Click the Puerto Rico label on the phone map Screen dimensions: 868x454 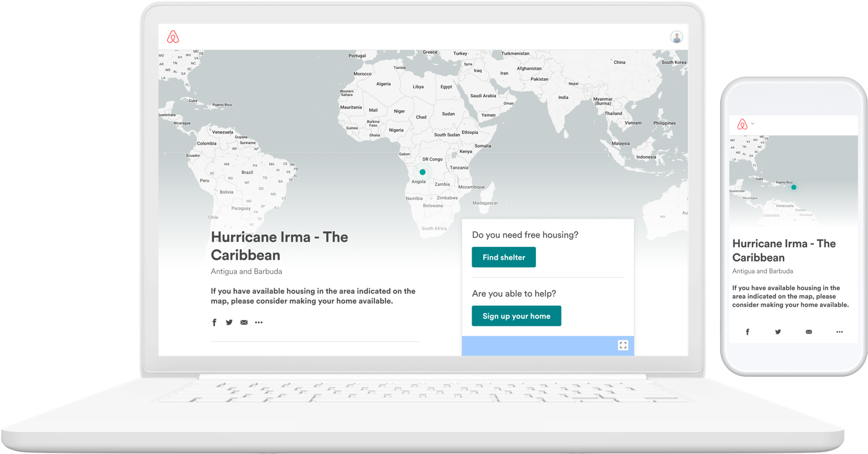coord(784,182)
